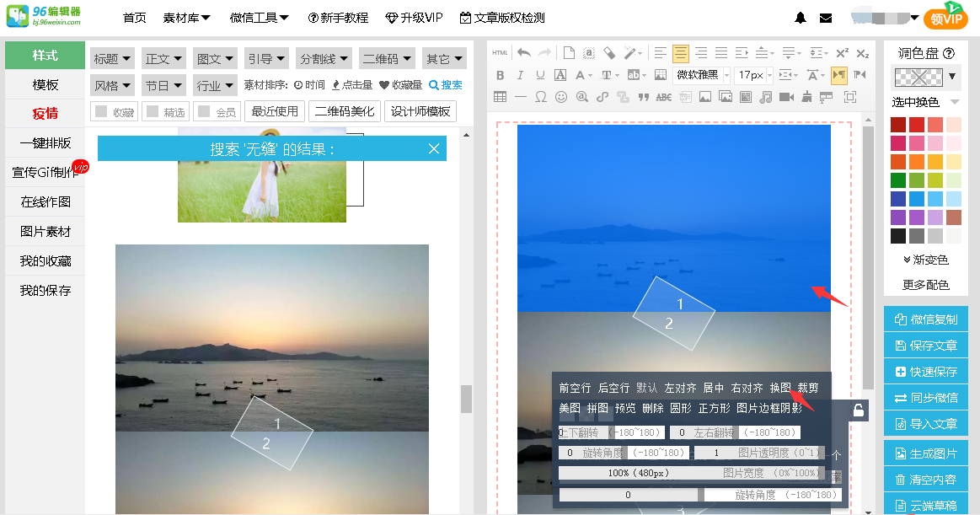Open the 首页 menu item

tap(134, 19)
